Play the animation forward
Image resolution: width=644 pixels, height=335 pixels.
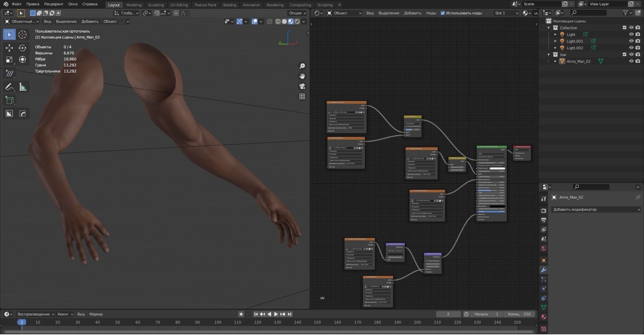(x=276, y=314)
